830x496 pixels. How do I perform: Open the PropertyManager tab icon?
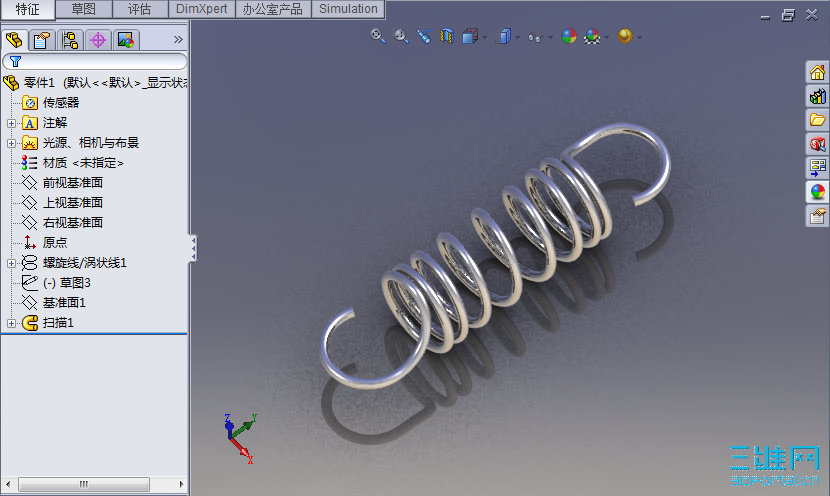(x=42, y=40)
